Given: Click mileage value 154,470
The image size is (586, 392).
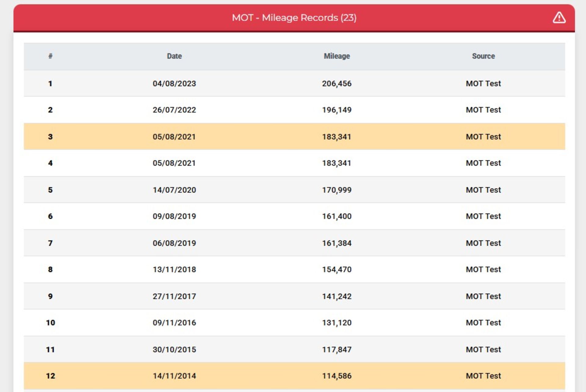Looking at the screenshot, I should coord(337,269).
